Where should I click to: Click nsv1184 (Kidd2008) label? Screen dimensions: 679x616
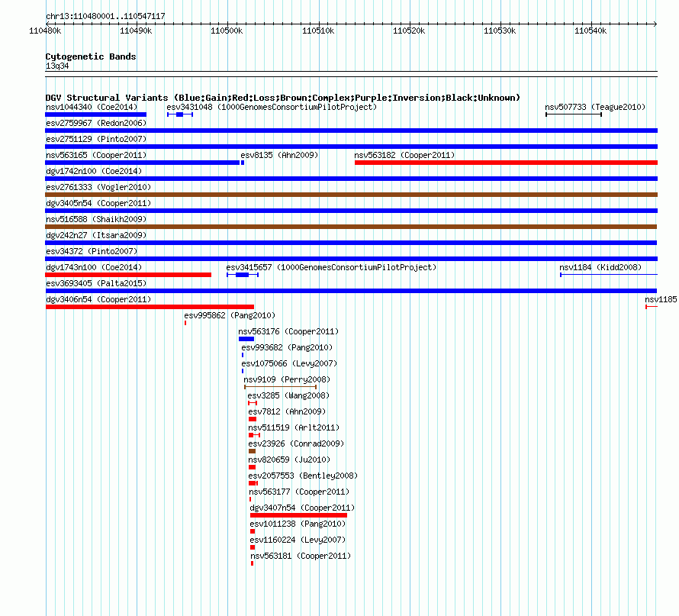[600, 267]
